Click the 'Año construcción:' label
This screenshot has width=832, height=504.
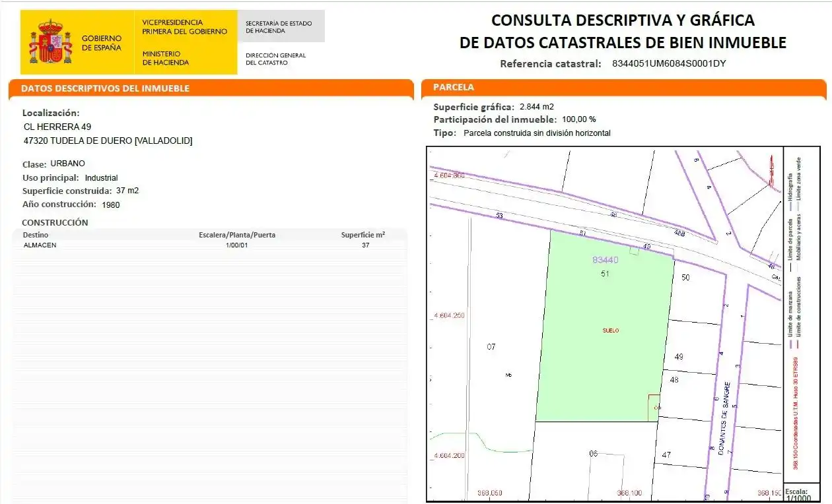59,205
